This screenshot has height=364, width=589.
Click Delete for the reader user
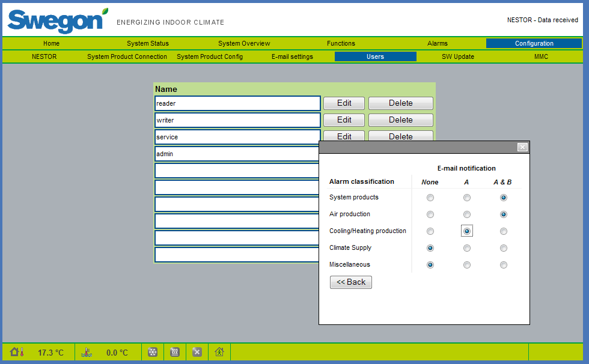tap(400, 103)
